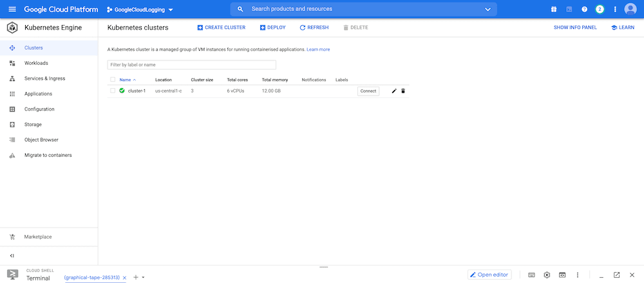Open the main navigation hamburger menu

[x=12, y=9]
